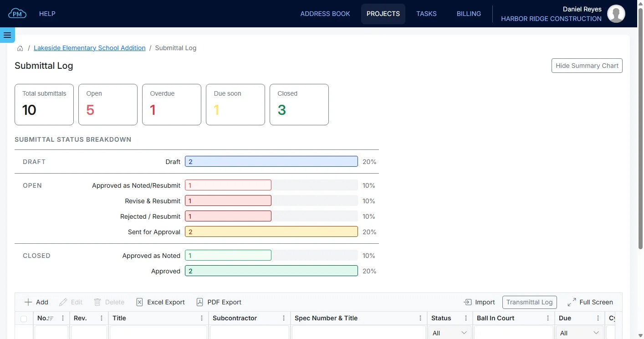Export the log to PDF
This screenshot has width=644, height=339.
(x=219, y=302)
